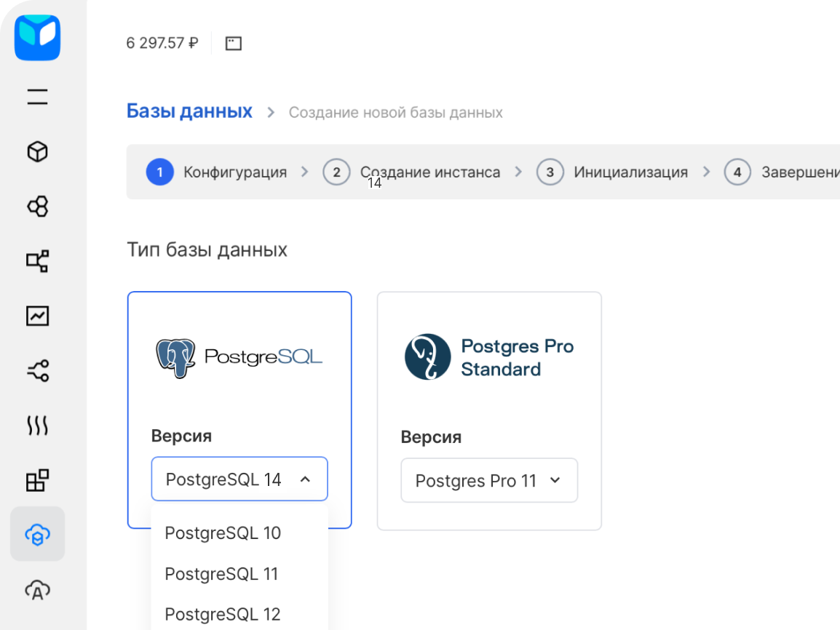Select step 2 Создание инстанса

coord(411,172)
